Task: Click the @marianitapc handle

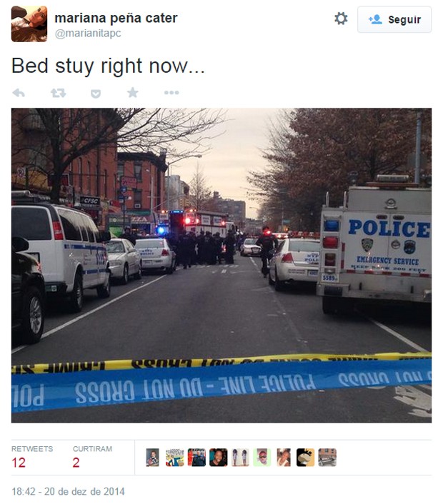Action: coord(88,34)
